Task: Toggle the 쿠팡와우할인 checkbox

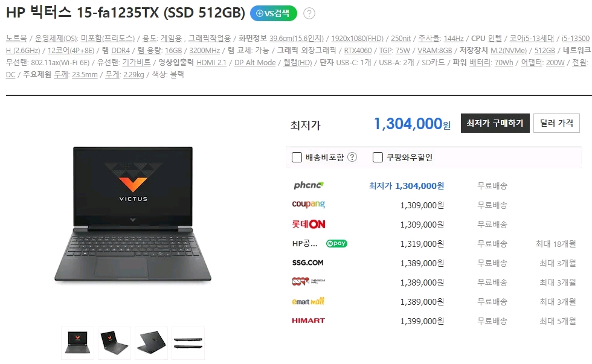Action: [378, 158]
